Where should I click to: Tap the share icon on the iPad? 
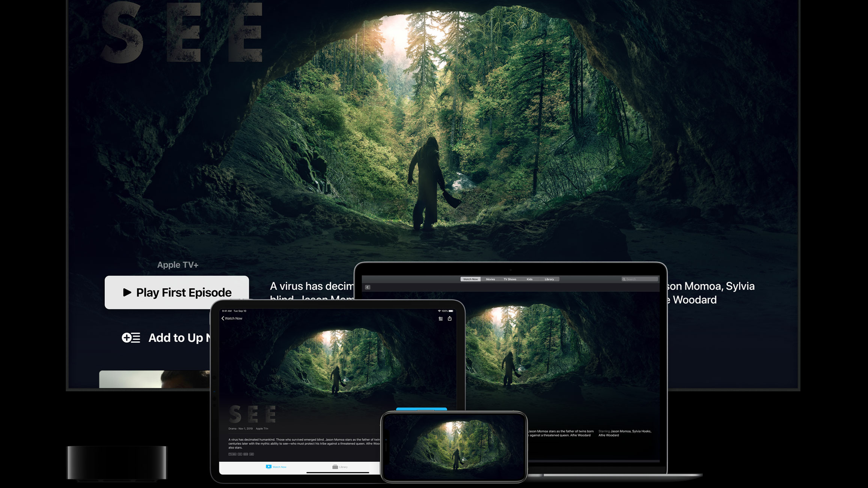pos(449,318)
